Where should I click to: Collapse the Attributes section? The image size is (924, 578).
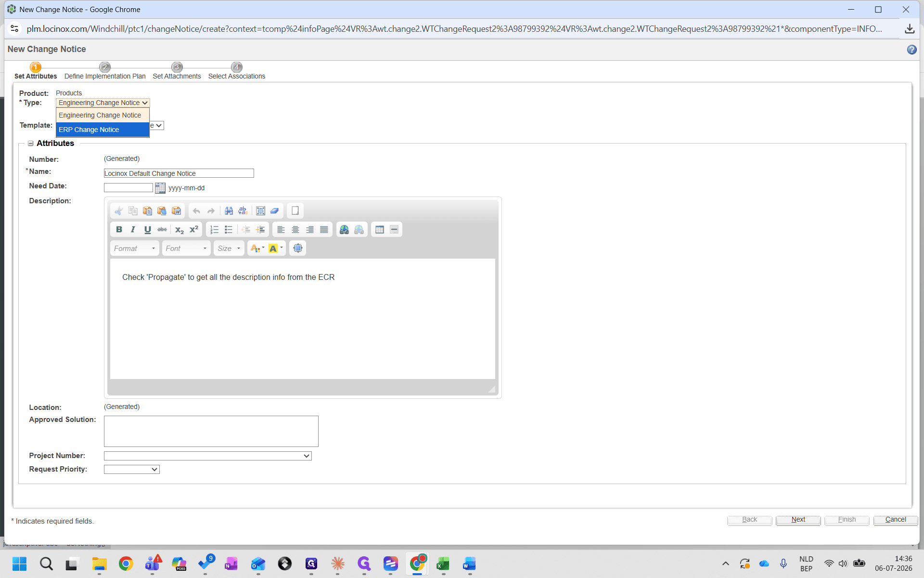pyautogui.click(x=31, y=144)
